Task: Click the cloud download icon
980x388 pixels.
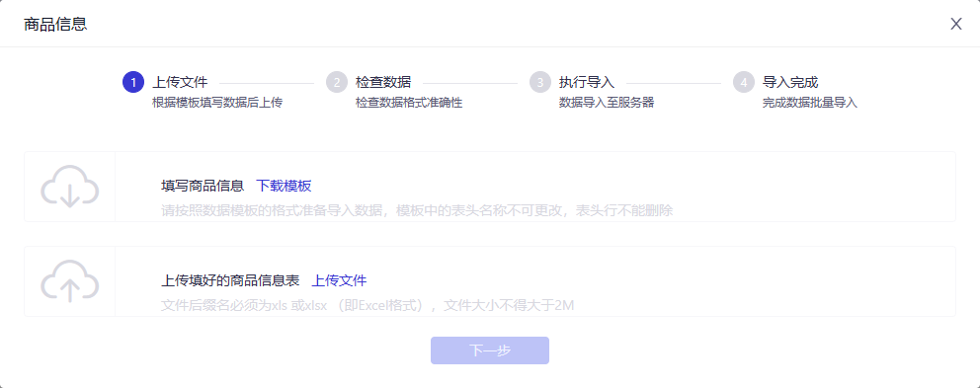Action: [69, 187]
